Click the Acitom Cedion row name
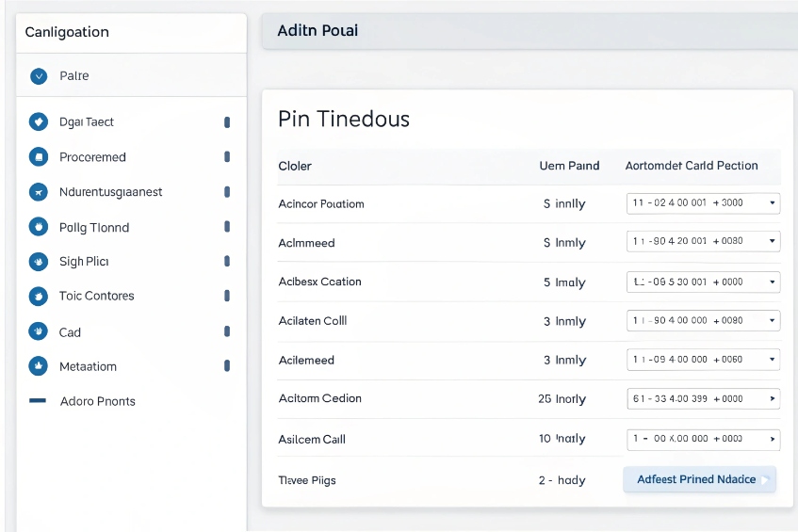798x532 pixels. click(x=320, y=398)
